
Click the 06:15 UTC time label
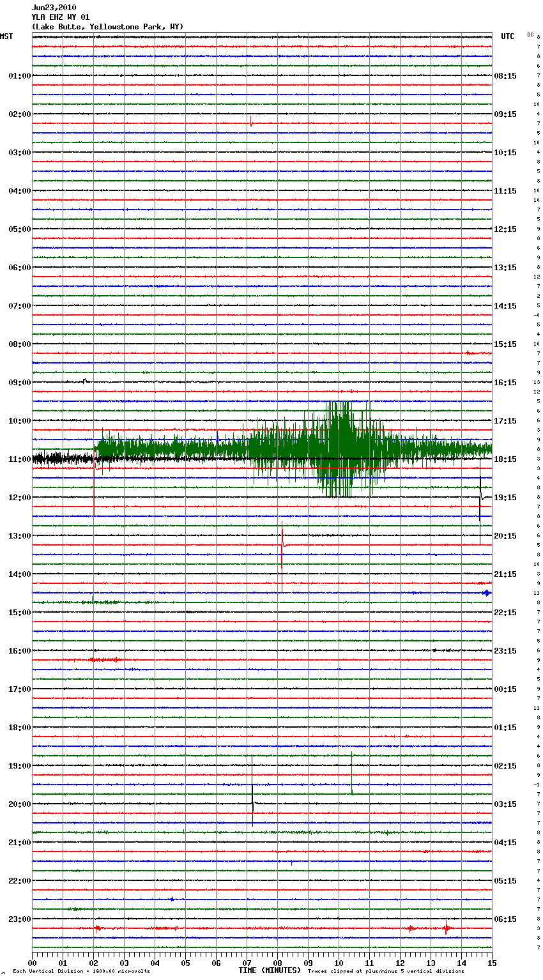[505, 919]
